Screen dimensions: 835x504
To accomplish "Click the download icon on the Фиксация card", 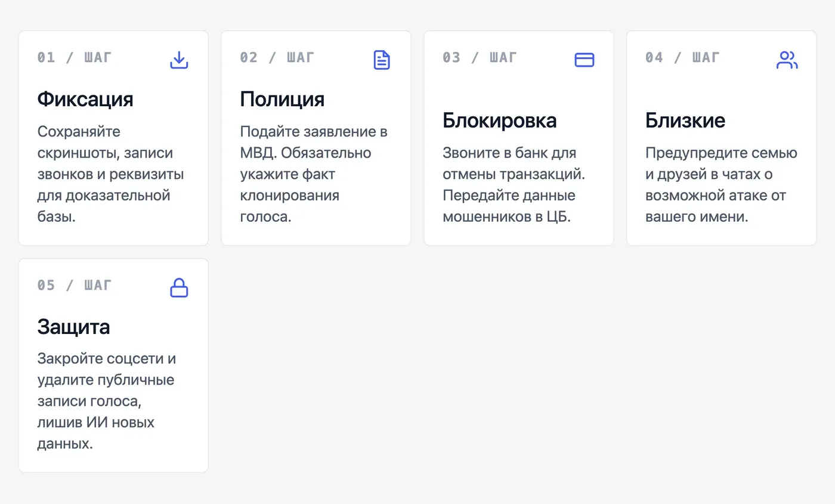I will click(179, 60).
